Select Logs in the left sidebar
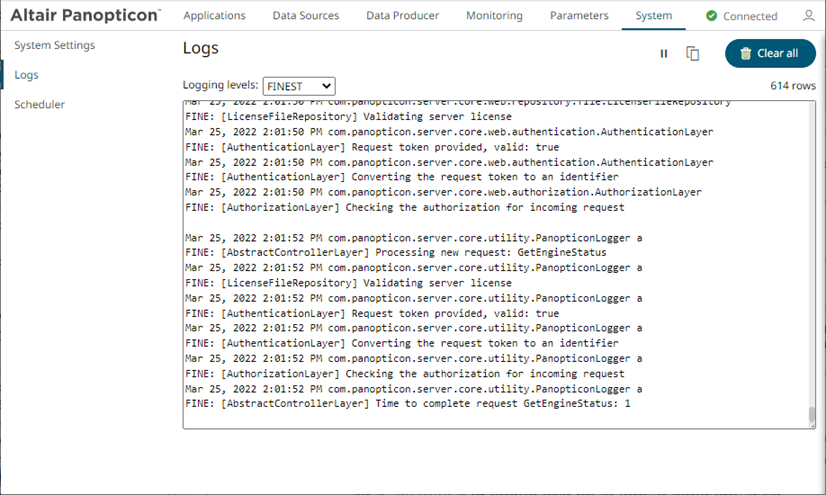The height and width of the screenshot is (495, 826). (27, 75)
